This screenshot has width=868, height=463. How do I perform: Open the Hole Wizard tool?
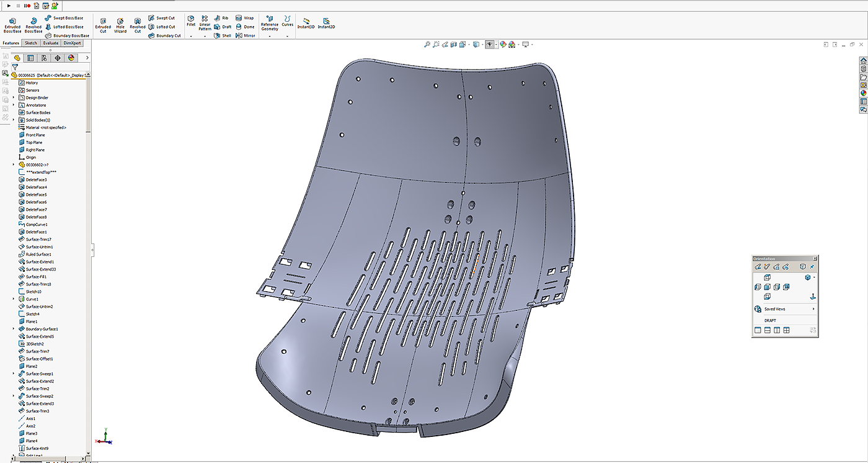click(120, 24)
